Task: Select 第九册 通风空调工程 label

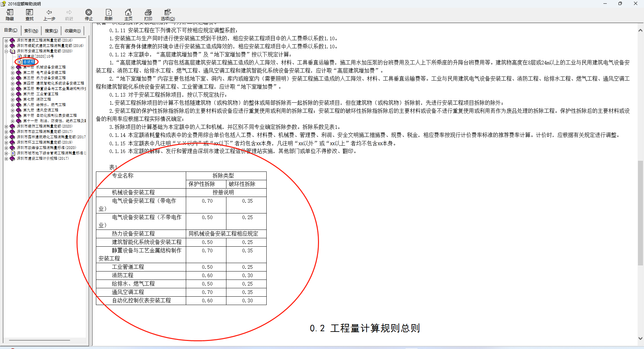Action: [41, 110]
